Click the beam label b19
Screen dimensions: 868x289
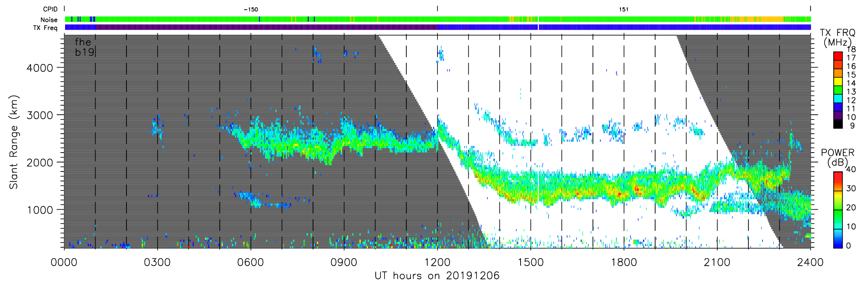pos(85,53)
